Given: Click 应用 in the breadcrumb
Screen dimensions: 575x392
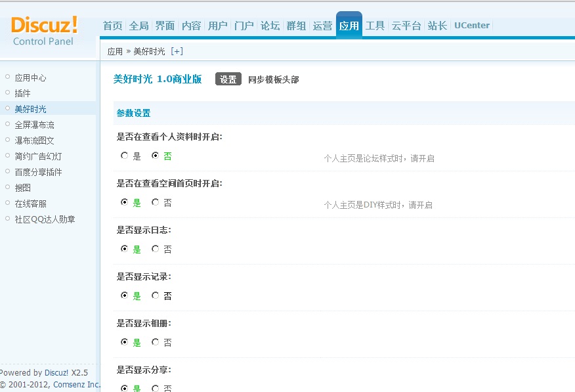Looking at the screenshot, I should tap(115, 51).
